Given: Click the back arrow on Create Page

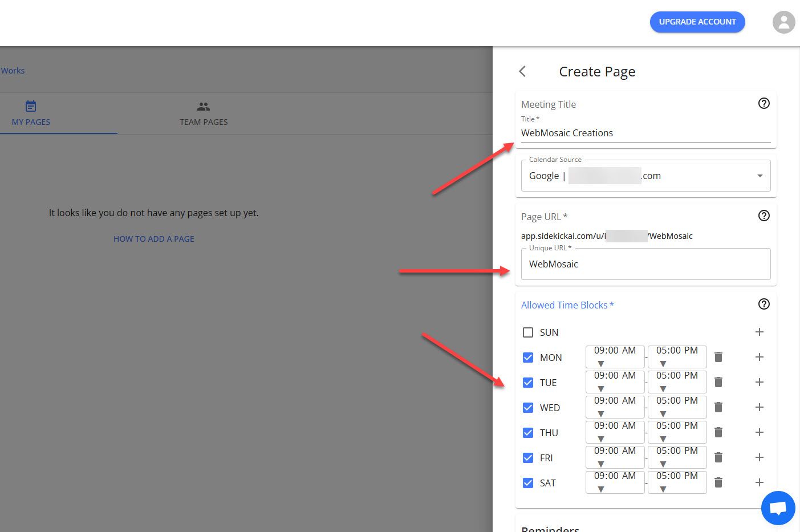Looking at the screenshot, I should (x=522, y=71).
